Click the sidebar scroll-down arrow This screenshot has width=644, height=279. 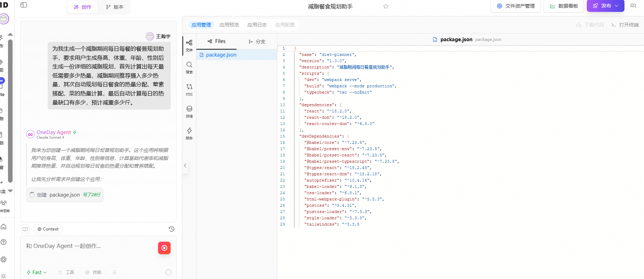[x=10, y=191]
